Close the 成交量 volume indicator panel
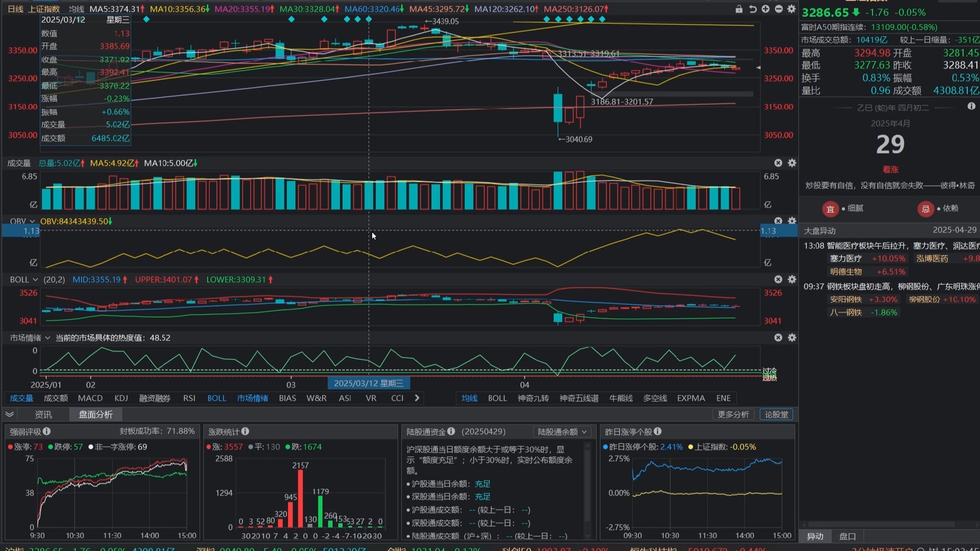Image resolution: width=980 pixels, height=551 pixels. (778, 163)
